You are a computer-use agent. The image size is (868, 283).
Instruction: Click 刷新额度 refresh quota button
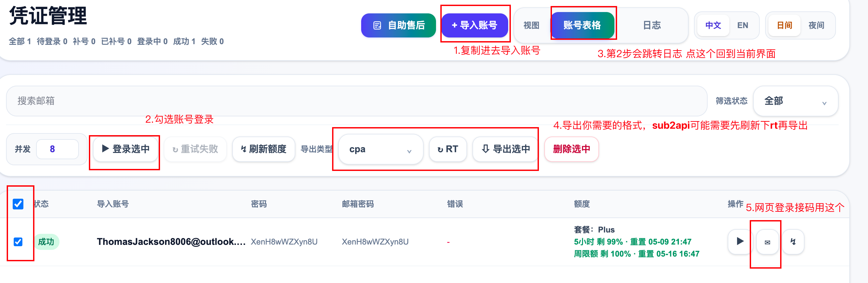[264, 149]
